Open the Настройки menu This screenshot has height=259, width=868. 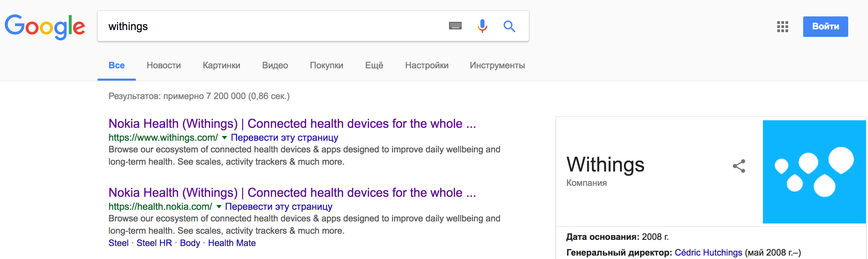(426, 65)
